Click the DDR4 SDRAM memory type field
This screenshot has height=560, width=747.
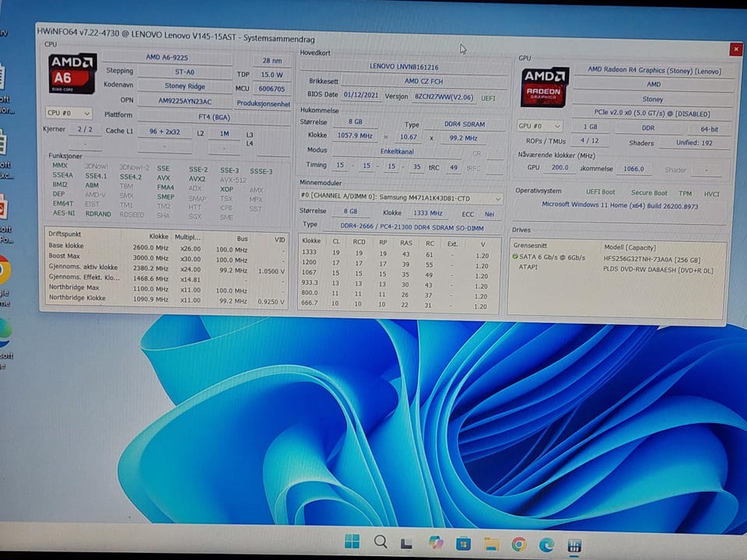465,124
